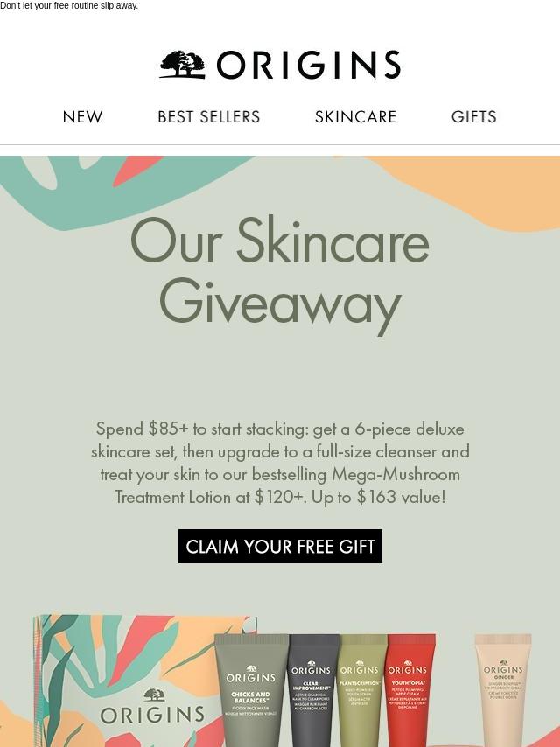Select the SKINCARE menu item
The image size is (560, 747).
pos(355,116)
